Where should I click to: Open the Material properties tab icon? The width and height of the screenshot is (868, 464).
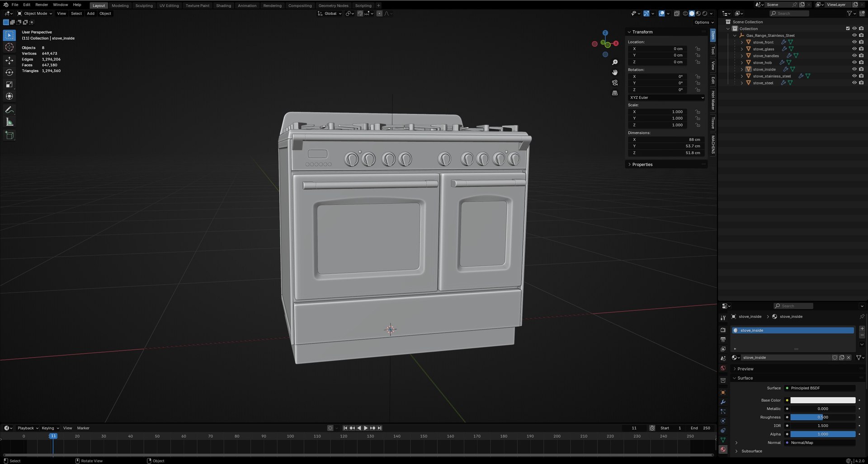(x=723, y=450)
